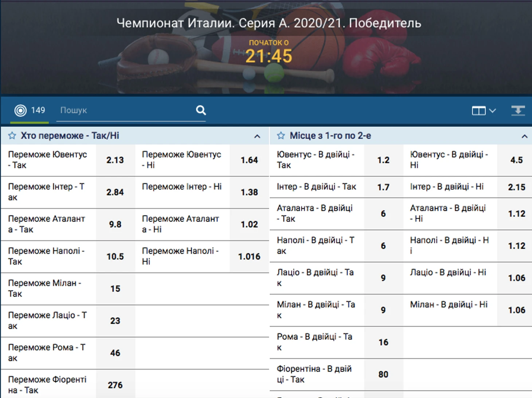Open the column layout dropdown
532x398 pixels.
pos(484,110)
